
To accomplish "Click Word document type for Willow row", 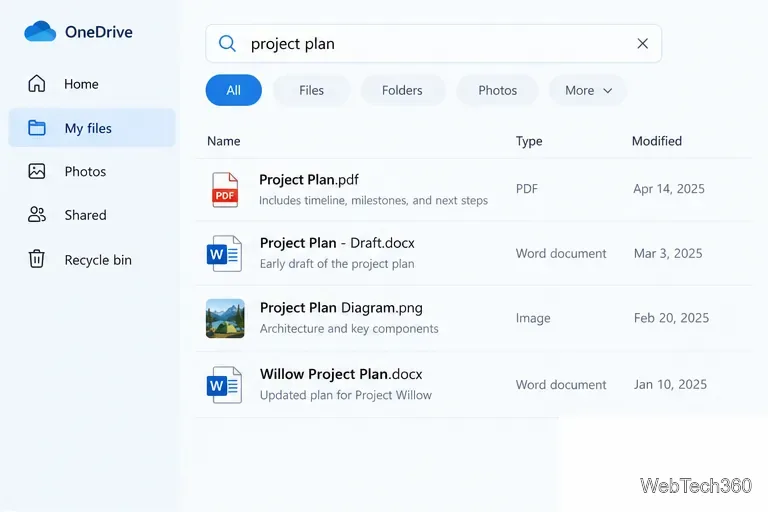I will [x=561, y=385].
